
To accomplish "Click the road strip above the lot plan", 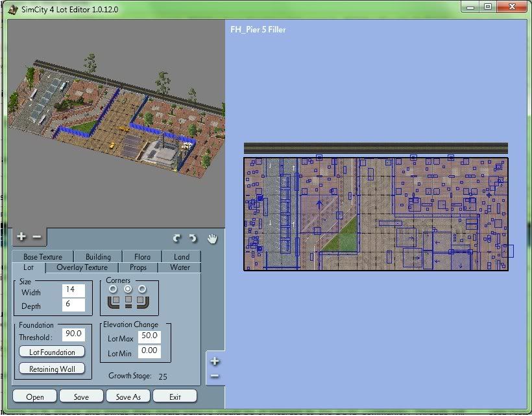I will tap(376, 149).
